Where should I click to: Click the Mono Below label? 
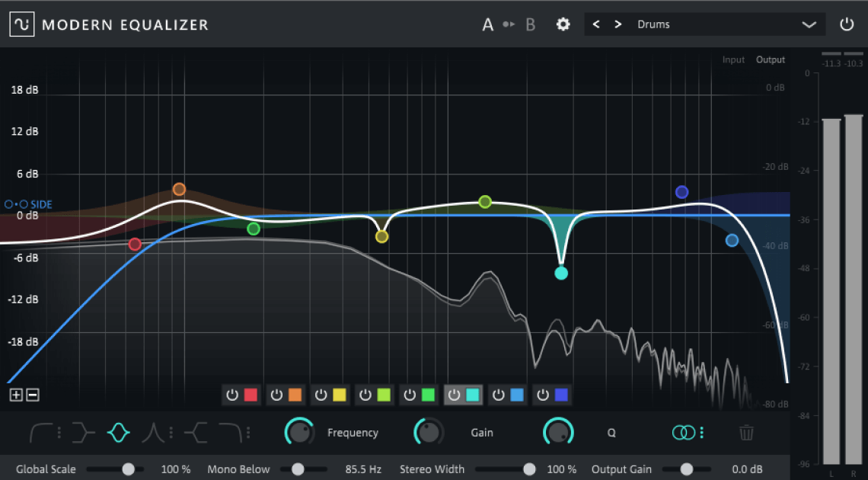tap(238, 469)
